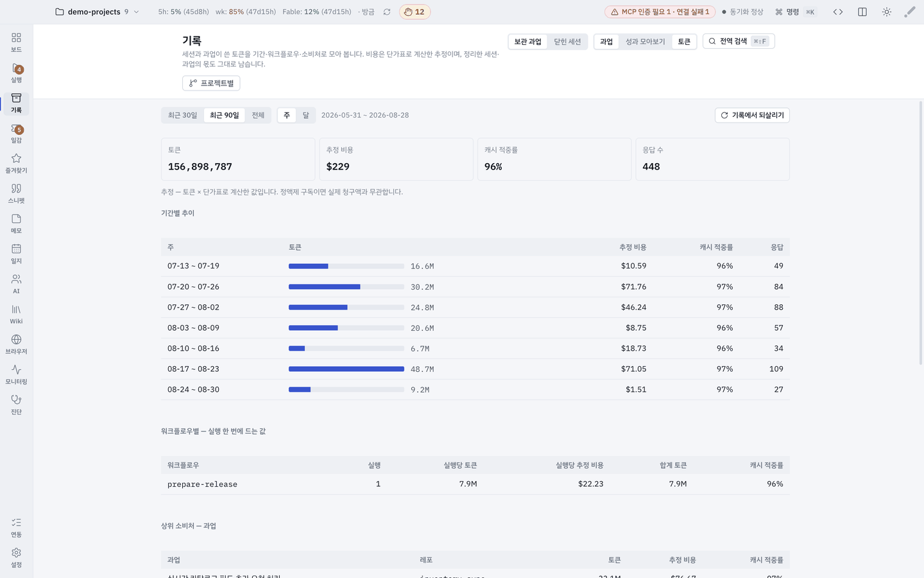Open the 일감 sidebar icon
Screen dimensions: 924x578
click(x=16, y=133)
